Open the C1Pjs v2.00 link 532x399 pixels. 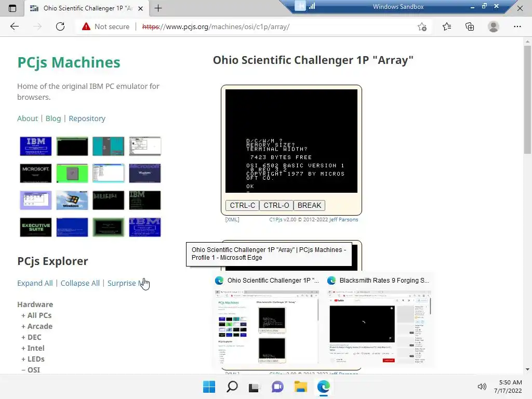282,220
